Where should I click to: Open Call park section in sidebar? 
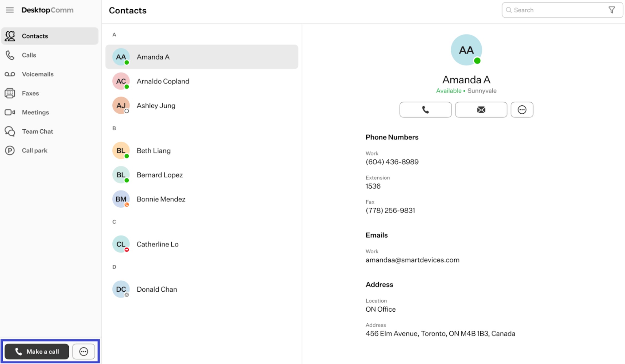coord(50,150)
